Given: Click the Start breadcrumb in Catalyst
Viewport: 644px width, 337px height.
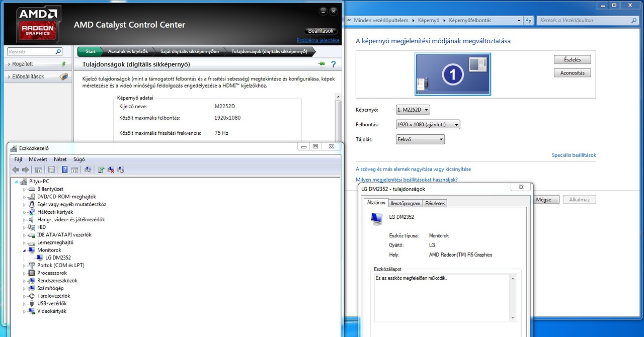Looking at the screenshot, I should pos(91,51).
